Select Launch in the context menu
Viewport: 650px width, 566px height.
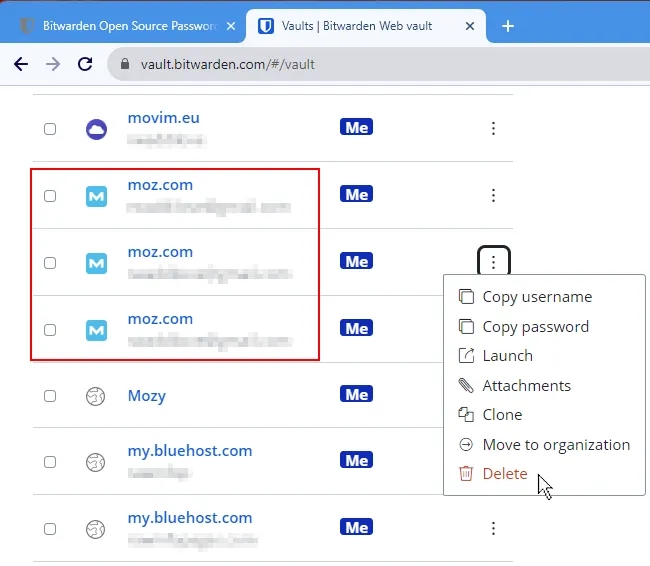[544, 356]
